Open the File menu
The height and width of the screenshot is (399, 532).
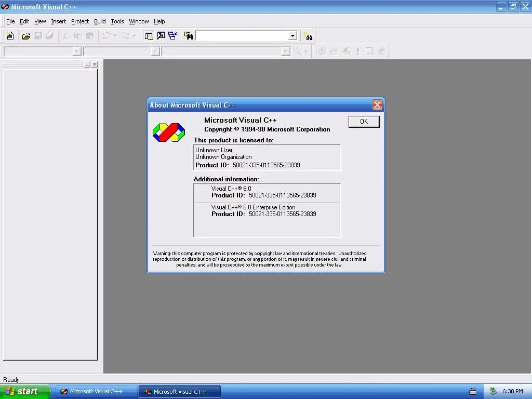coord(10,21)
